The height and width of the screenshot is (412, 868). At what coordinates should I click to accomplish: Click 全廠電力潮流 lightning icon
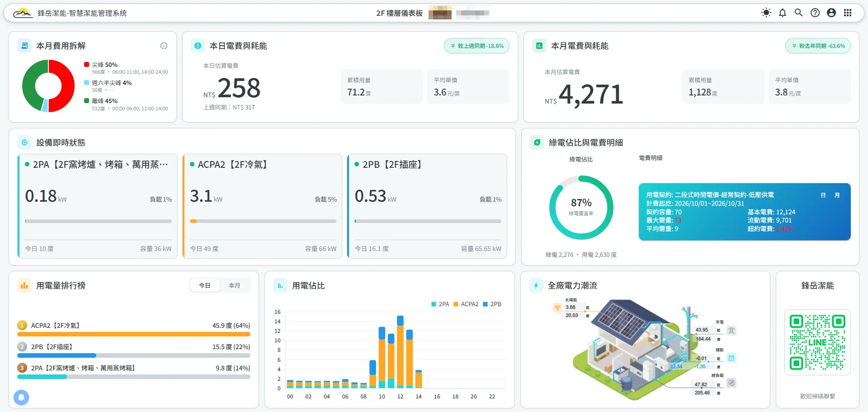(536, 285)
